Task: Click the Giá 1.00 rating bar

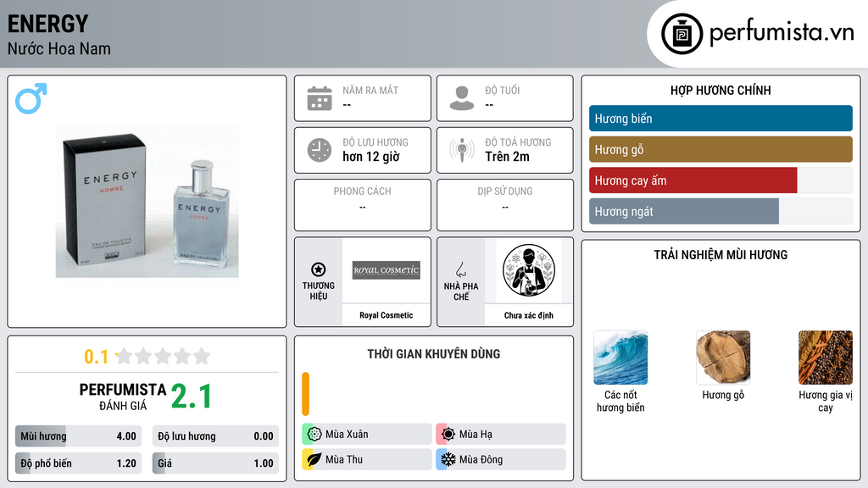Action: tap(215, 463)
